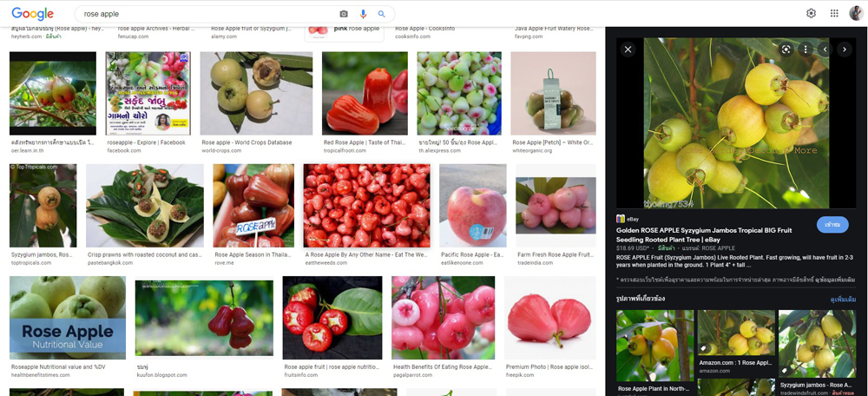868x396 pixels.
Task: Open the account profile avatar
Action: 856,13
